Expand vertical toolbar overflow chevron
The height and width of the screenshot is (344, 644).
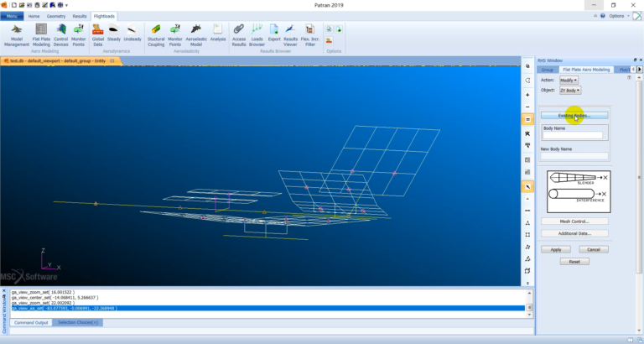tap(527, 284)
